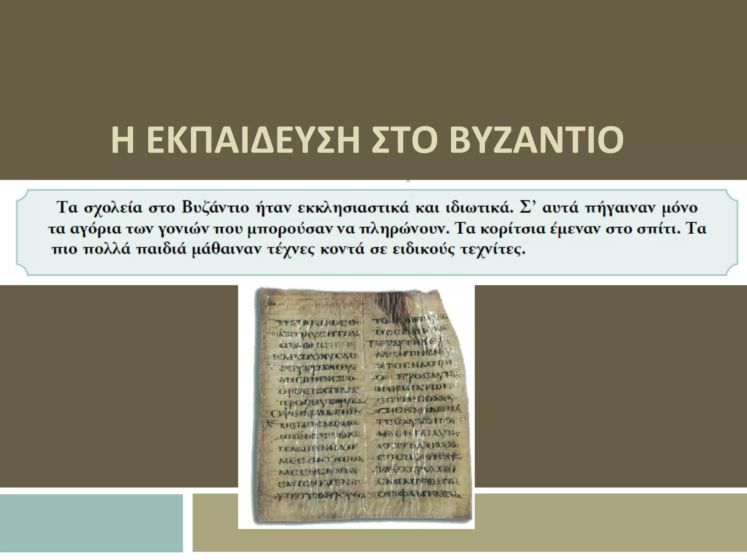Viewport: 747px width, 560px height.
Task: Click the dark brown block right of the manuscript
Action: [x=611, y=386]
